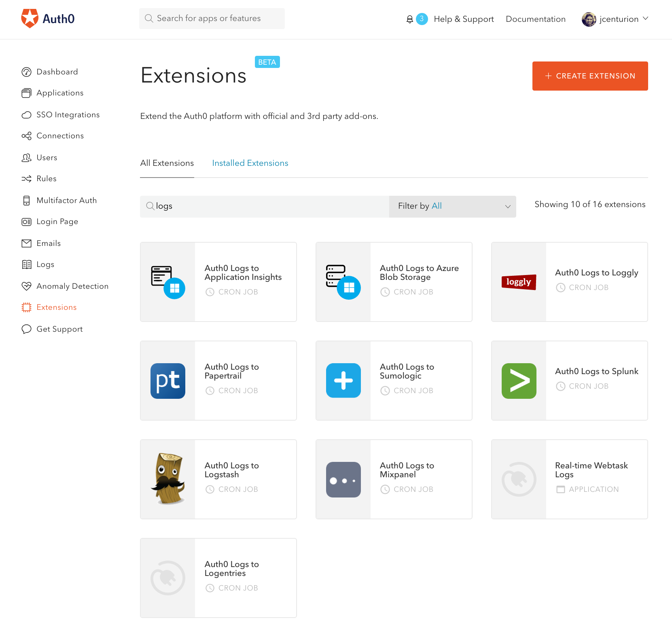Click the notification count badge
This screenshot has height=635, width=672.
coord(422,19)
